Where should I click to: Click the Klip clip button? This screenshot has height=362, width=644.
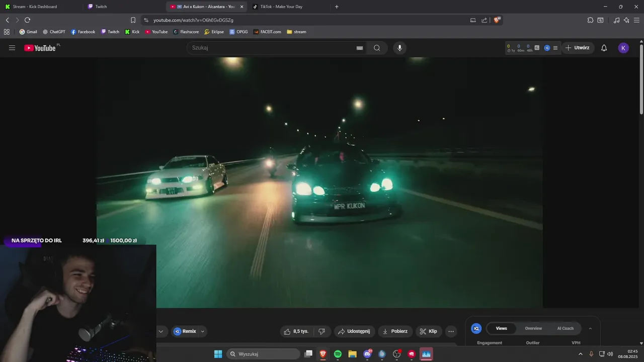429,331
